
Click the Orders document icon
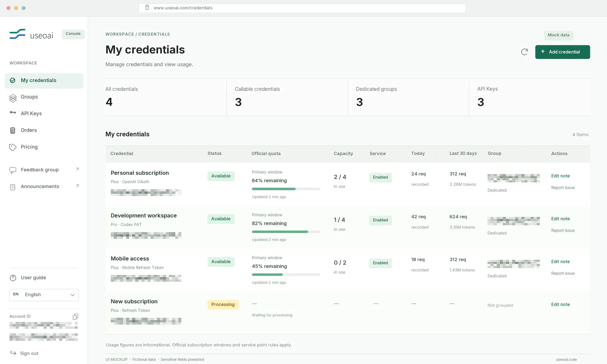click(x=13, y=130)
